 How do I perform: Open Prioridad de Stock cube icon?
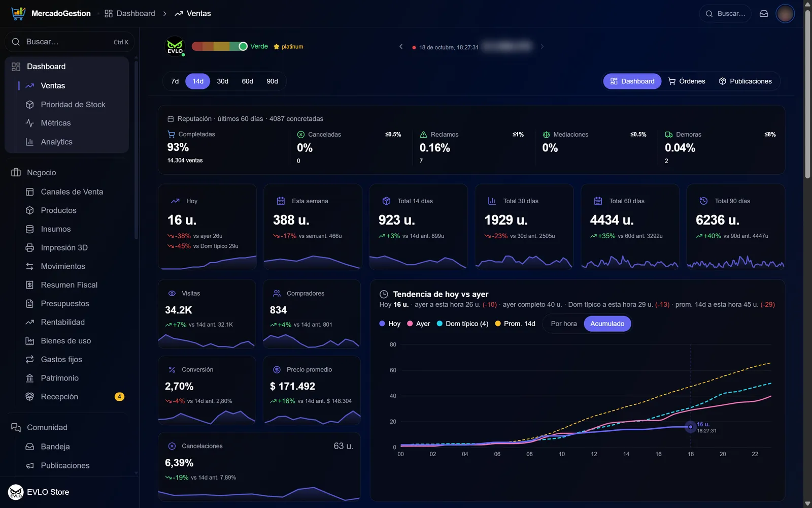30,104
